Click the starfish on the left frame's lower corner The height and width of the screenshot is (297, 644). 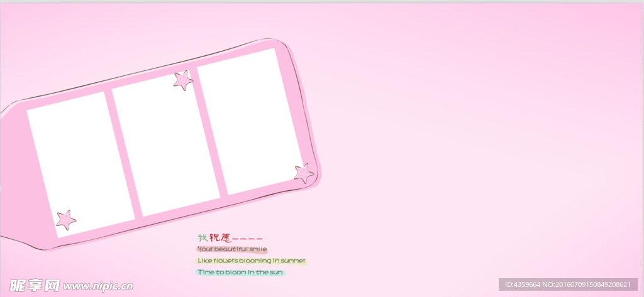[x=65, y=219]
